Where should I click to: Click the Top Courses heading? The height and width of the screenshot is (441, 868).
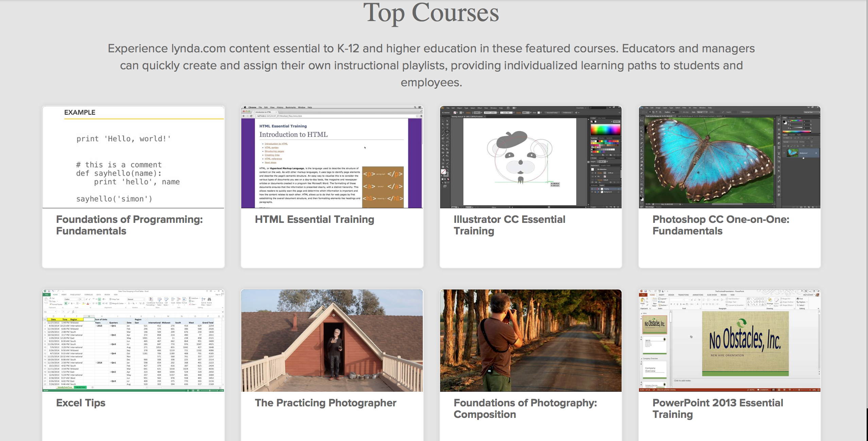click(431, 13)
